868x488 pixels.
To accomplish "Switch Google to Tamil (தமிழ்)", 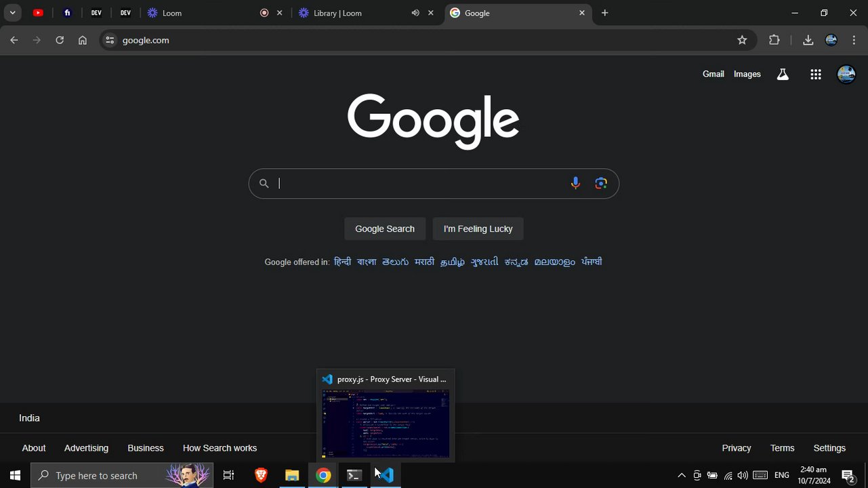I will point(453,262).
